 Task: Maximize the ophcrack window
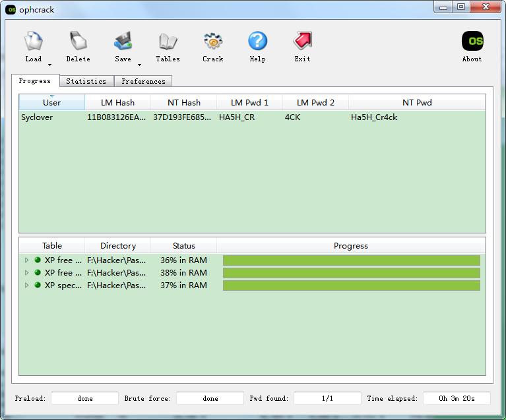(x=461, y=7)
